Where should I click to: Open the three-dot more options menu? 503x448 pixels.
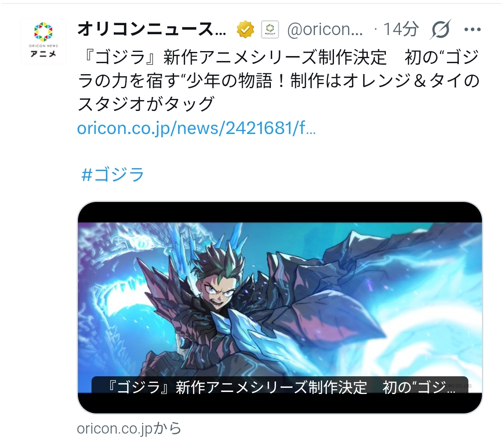coord(472,30)
